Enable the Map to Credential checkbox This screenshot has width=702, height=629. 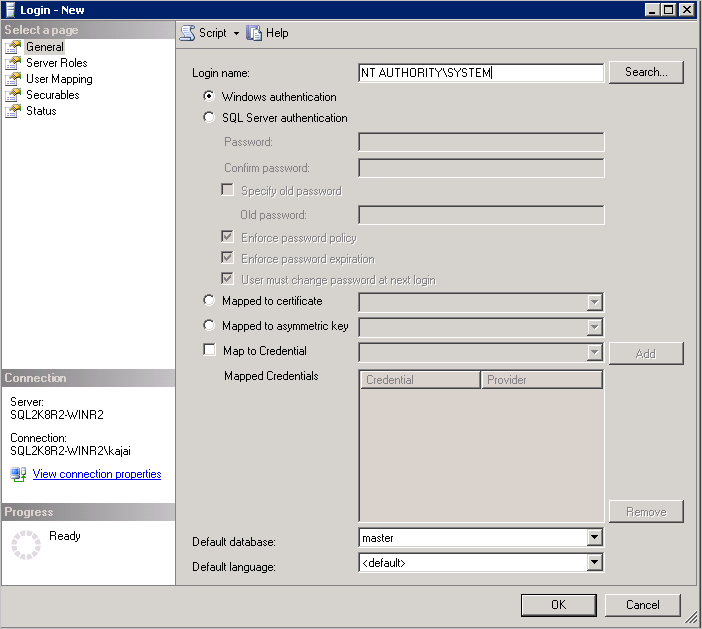point(209,351)
